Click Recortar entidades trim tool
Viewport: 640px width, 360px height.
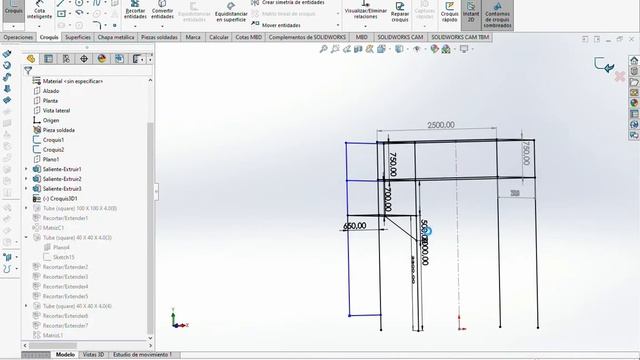tap(135, 11)
